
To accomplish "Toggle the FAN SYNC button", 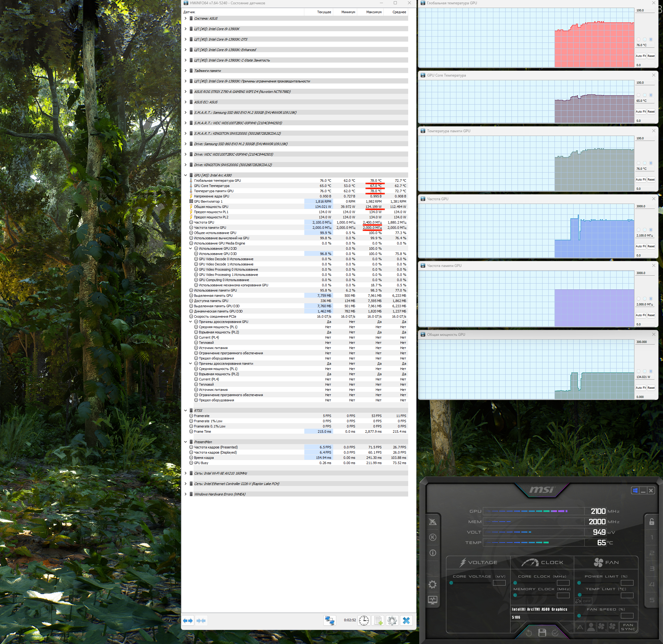I will [x=628, y=627].
